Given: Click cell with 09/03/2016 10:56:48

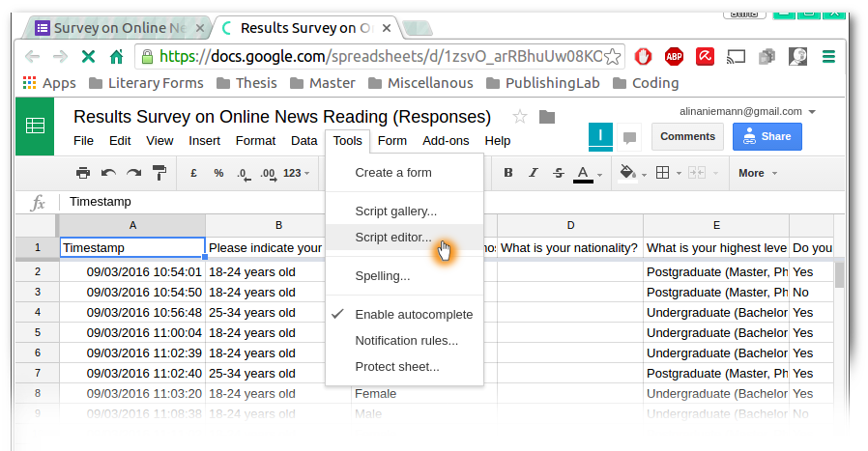Looking at the screenshot, I should [132, 313].
